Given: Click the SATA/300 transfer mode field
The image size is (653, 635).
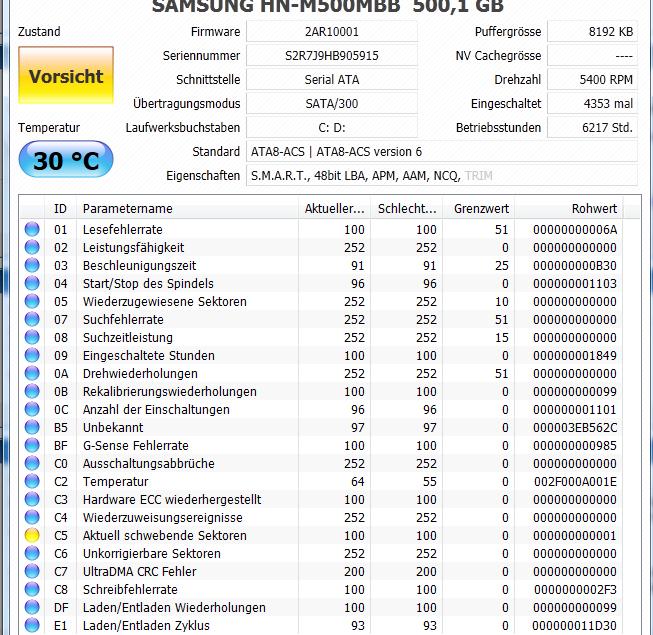Looking at the screenshot, I should (331, 104).
